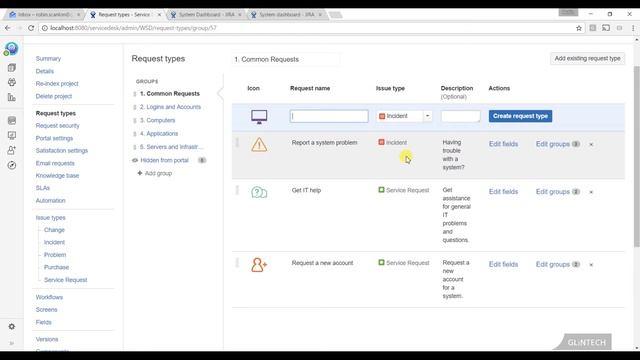Bookmark this page with star icon
The height and width of the screenshot is (360, 640).
[x=579, y=28]
